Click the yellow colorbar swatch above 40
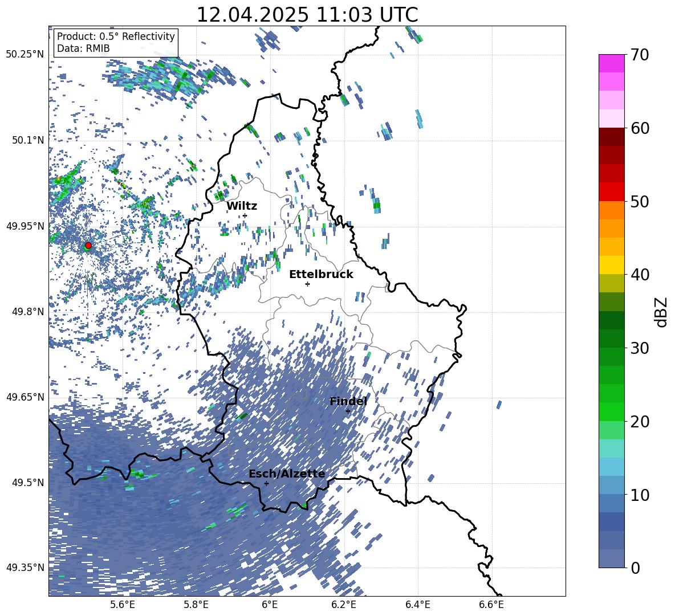Screen dimensions: 675x616 (x=611, y=265)
